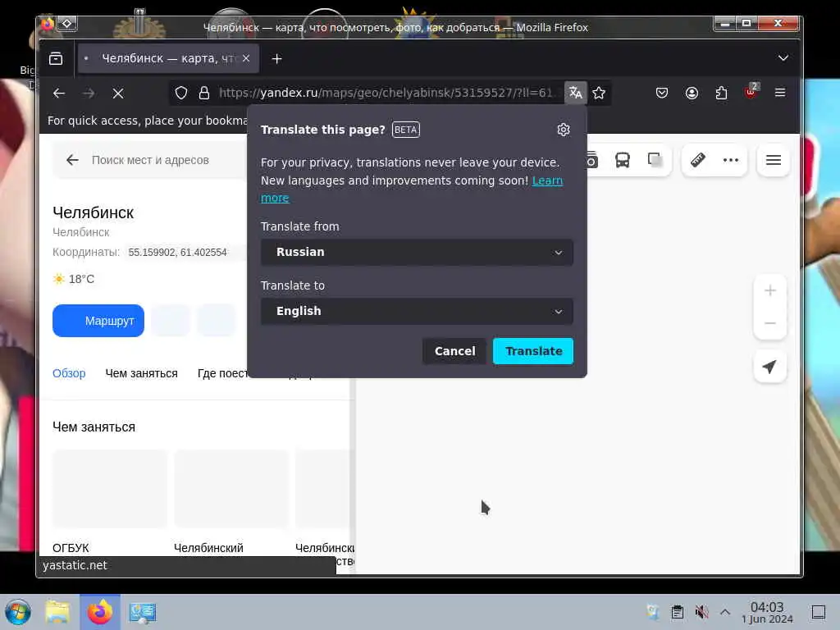Open Pocket save icon
The image size is (840, 630).
click(662, 93)
